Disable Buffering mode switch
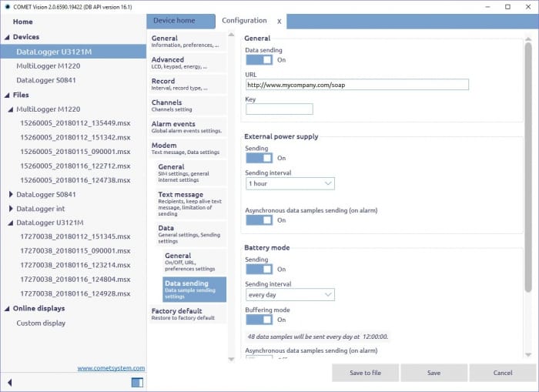 point(259,320)
